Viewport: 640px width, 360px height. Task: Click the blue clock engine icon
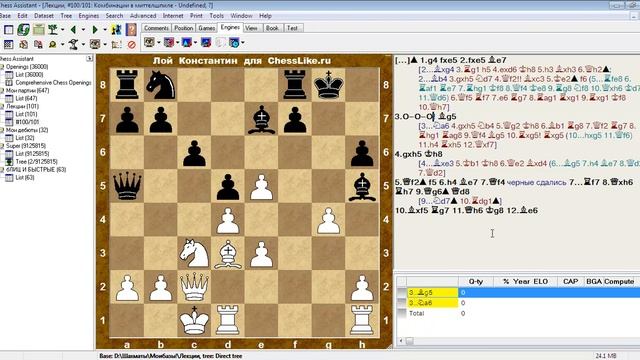pyautogui.click(x=234, y=42)
